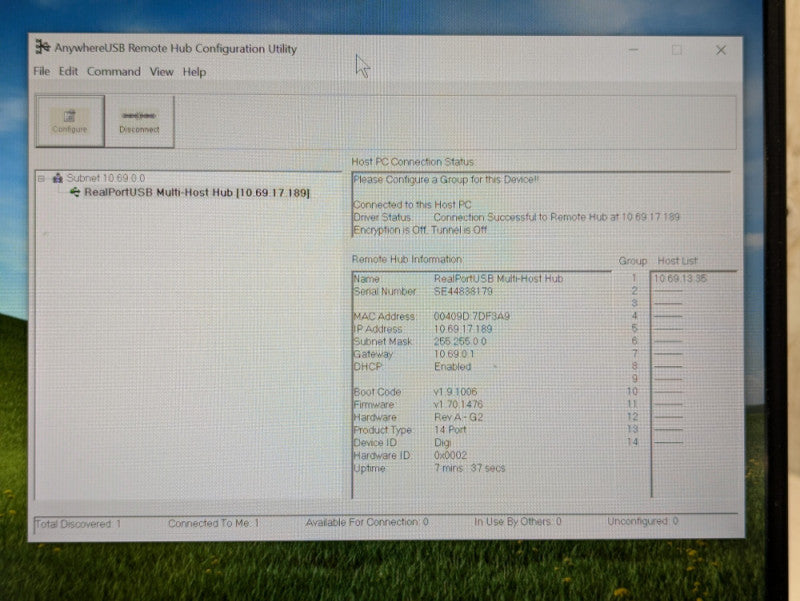Open the File menu
This screenshot has height=601, width=800.
[42, 71]
